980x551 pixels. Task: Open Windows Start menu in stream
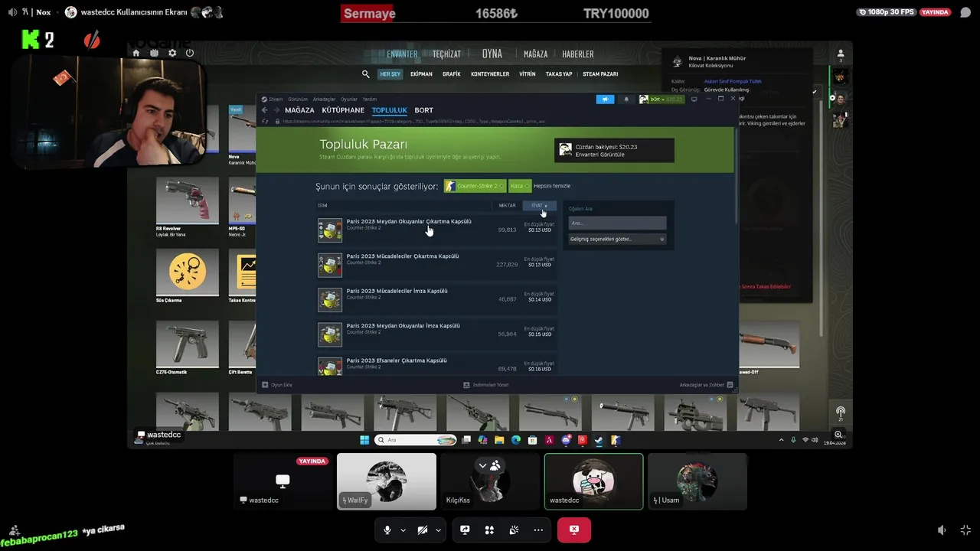[x=364, y=440]
